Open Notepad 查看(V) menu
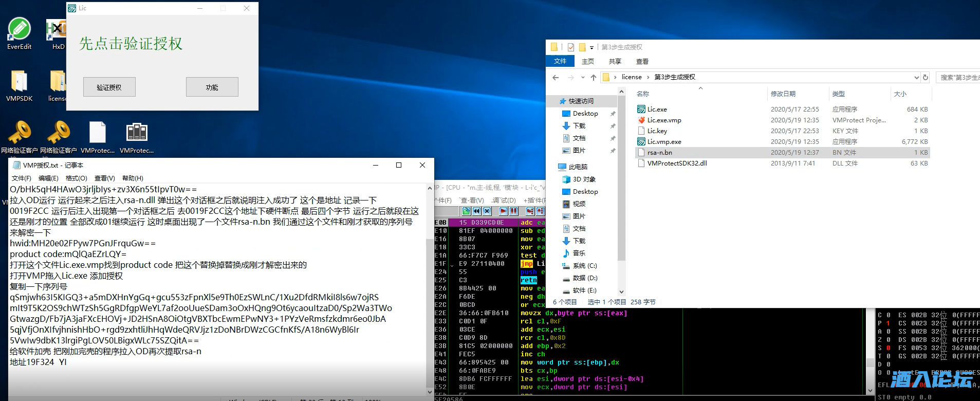This screenshot has width=980, height=401. coord(104,178)
